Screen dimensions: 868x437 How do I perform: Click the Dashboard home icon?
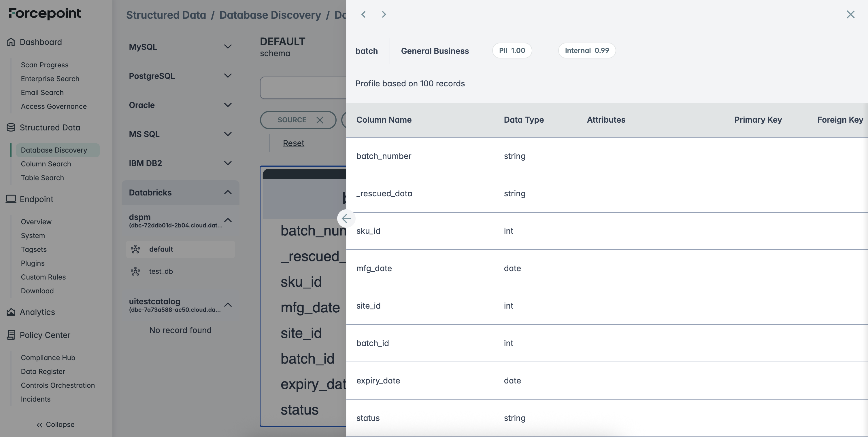[x=11, y=42]
